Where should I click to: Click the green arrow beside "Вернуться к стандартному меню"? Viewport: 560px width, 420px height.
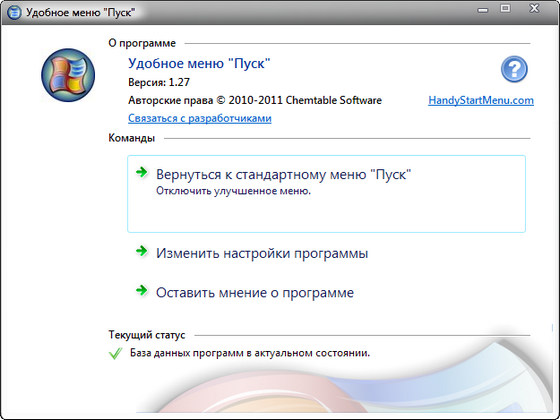(142, 172)
